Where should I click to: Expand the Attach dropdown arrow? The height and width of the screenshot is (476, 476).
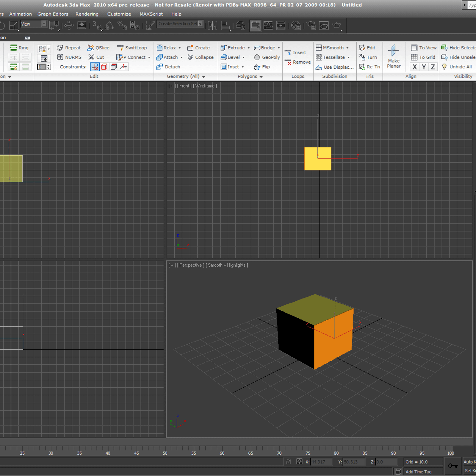point(181,57)
